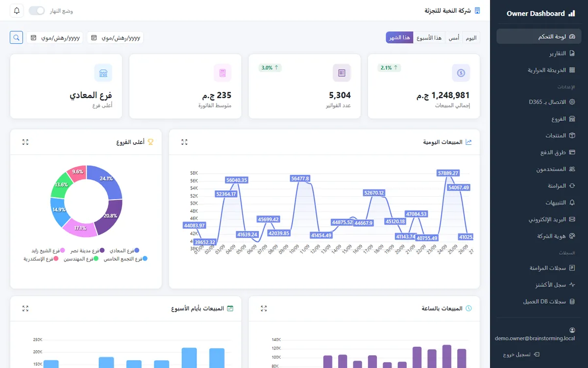The width and height of the screenshot is (588, 368).
Task: Click demo.owner@brainstorming.local email text
Action: click(535, 338)
